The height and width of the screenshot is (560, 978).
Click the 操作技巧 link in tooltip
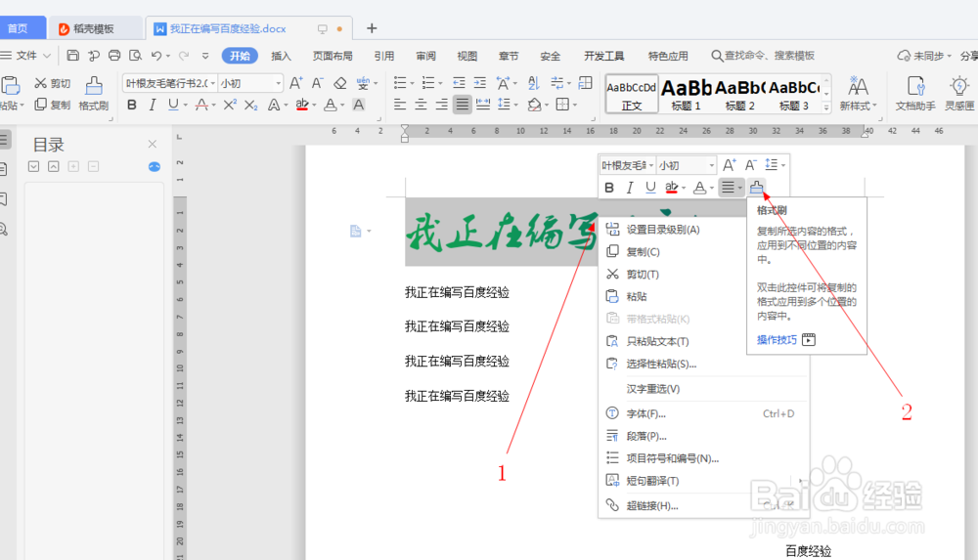click(x=777, y=339)
